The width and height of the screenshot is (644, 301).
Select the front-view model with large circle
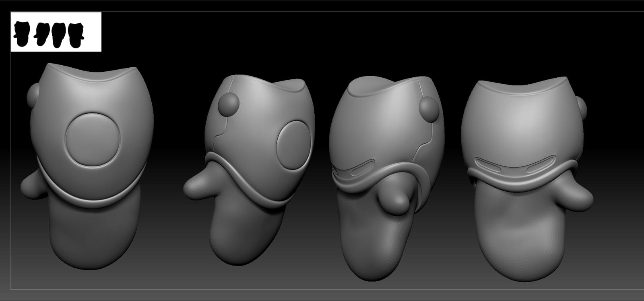click(87, 166)
